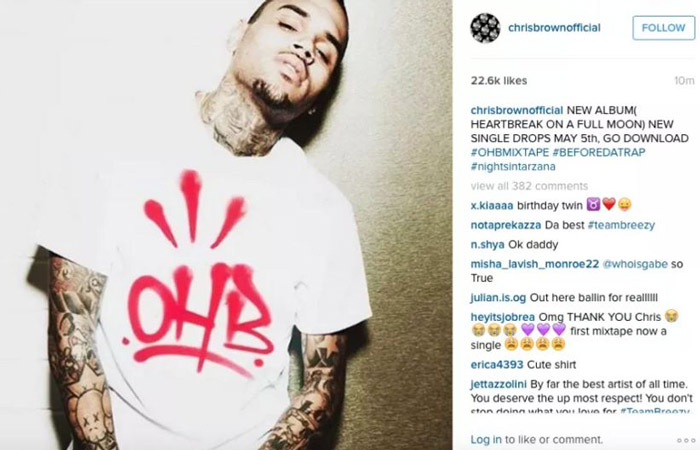The height and width of the screenshot is (450, 700).
Task: Open julian.is.og commenter profile
Action: [498, 297]
